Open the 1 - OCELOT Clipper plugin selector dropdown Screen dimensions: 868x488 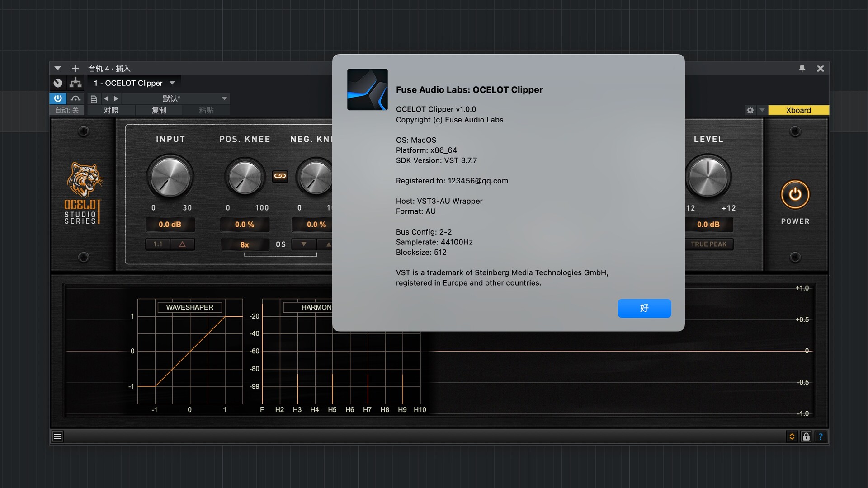click(134, 83)
